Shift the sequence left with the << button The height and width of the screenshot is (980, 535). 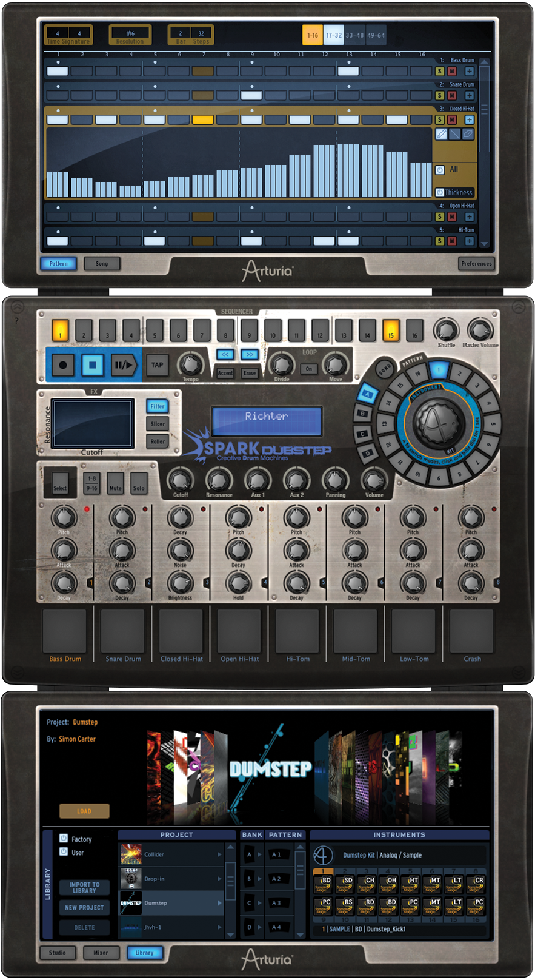coord(225,354)
